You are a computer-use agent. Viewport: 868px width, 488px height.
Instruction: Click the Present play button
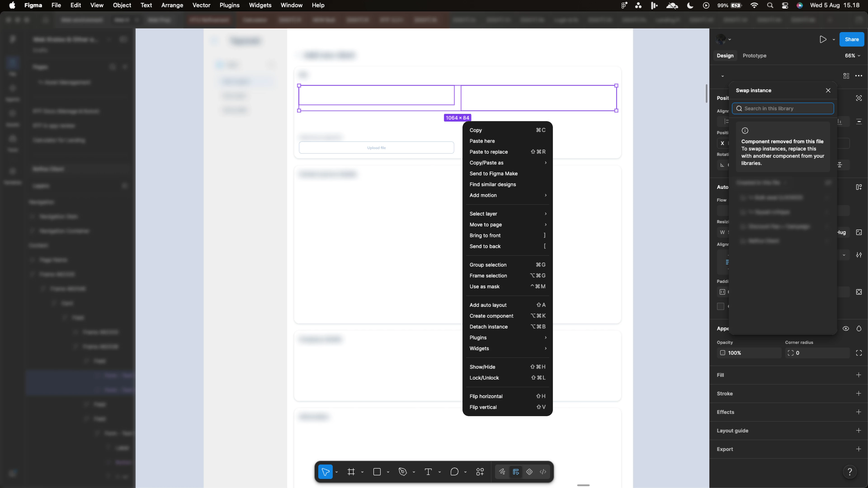click(823, 39)
